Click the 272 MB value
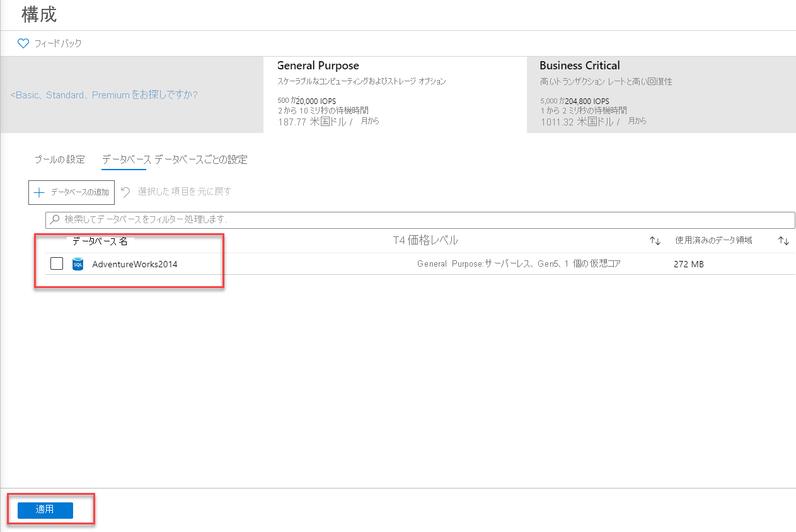The height and width of the screenshot is (532, 796). pyautogui.click(x=689, y=264)
